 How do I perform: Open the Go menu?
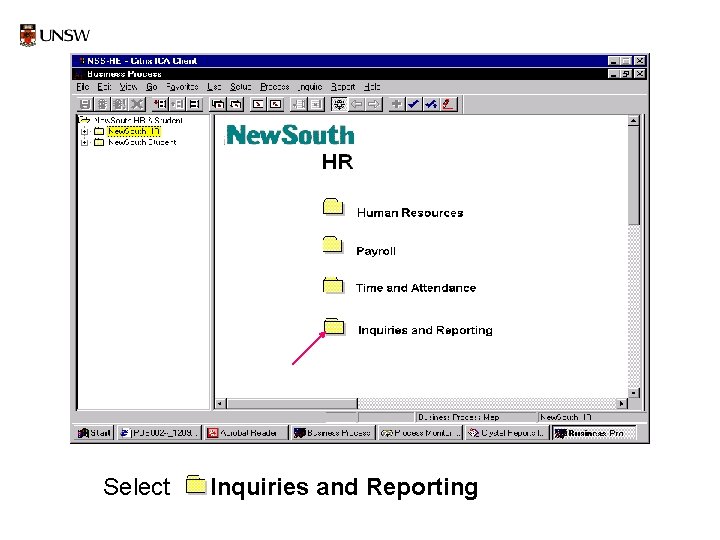(152, 87)
